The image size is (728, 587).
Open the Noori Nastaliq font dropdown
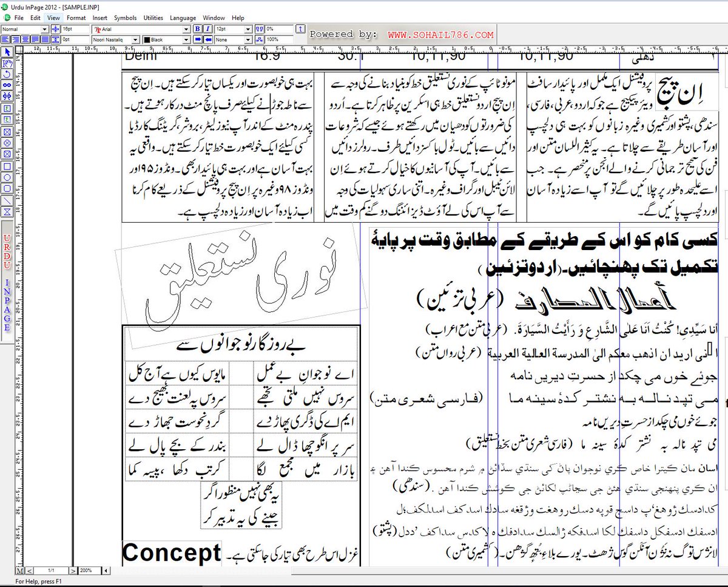coord(135,39)
